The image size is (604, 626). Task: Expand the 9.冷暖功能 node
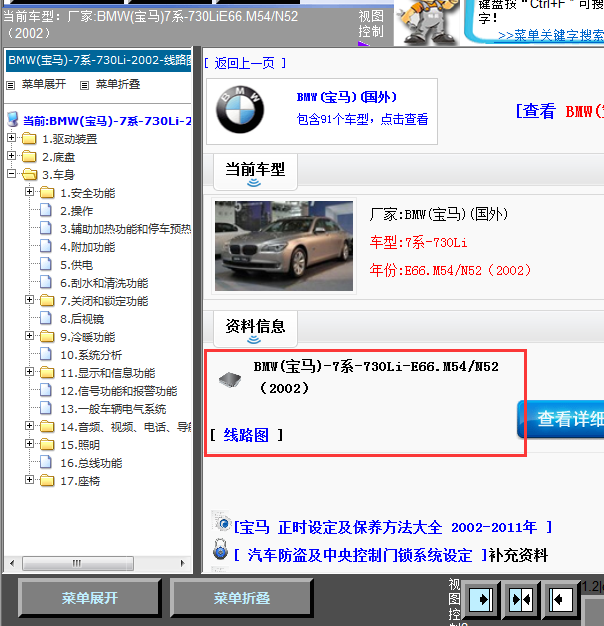(x=29, y=336)
